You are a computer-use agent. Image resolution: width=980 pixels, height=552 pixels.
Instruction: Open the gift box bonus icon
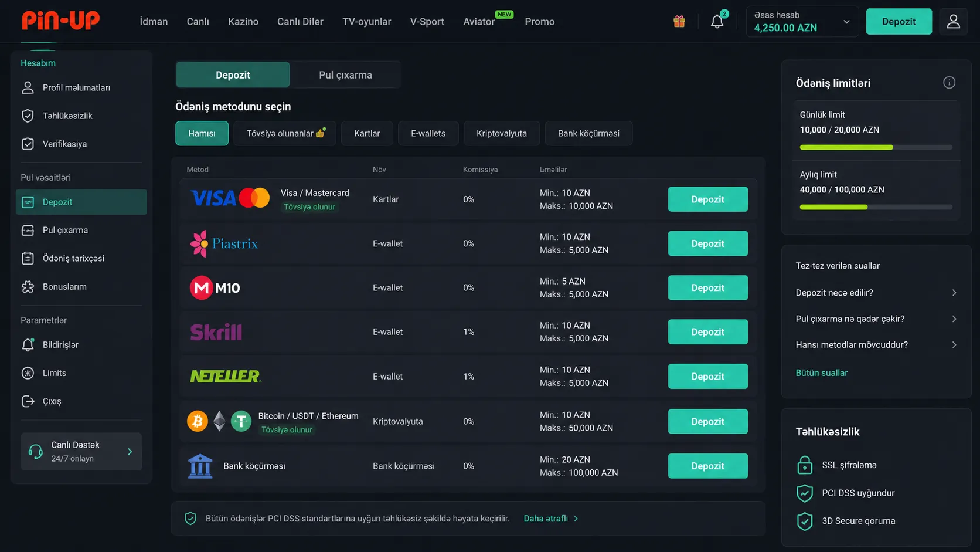tap(679, 22)
